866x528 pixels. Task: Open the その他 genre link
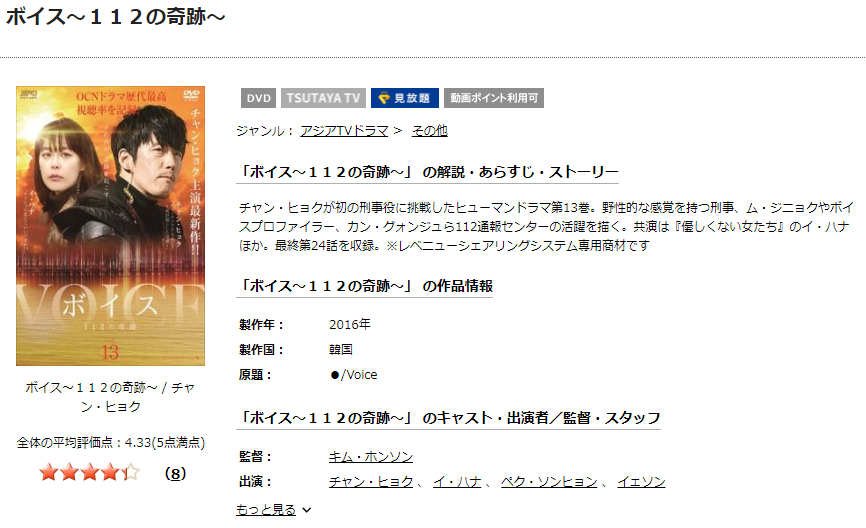point(430,131)
